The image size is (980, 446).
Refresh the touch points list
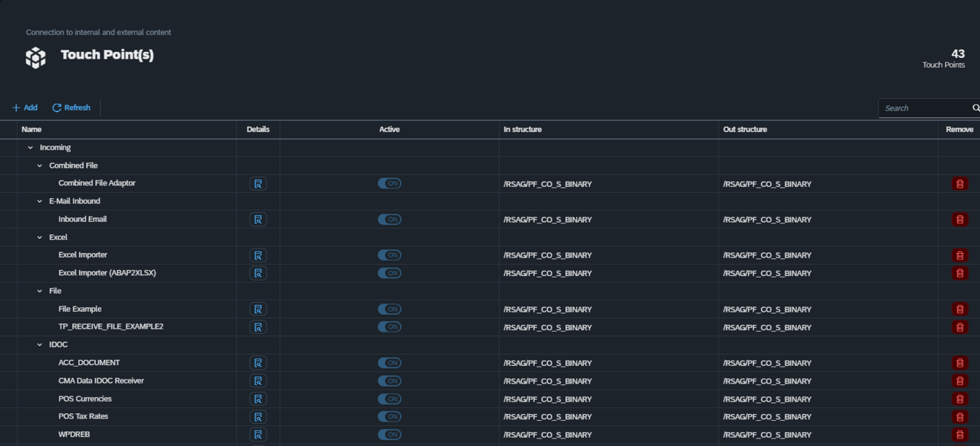pos(71,108)
